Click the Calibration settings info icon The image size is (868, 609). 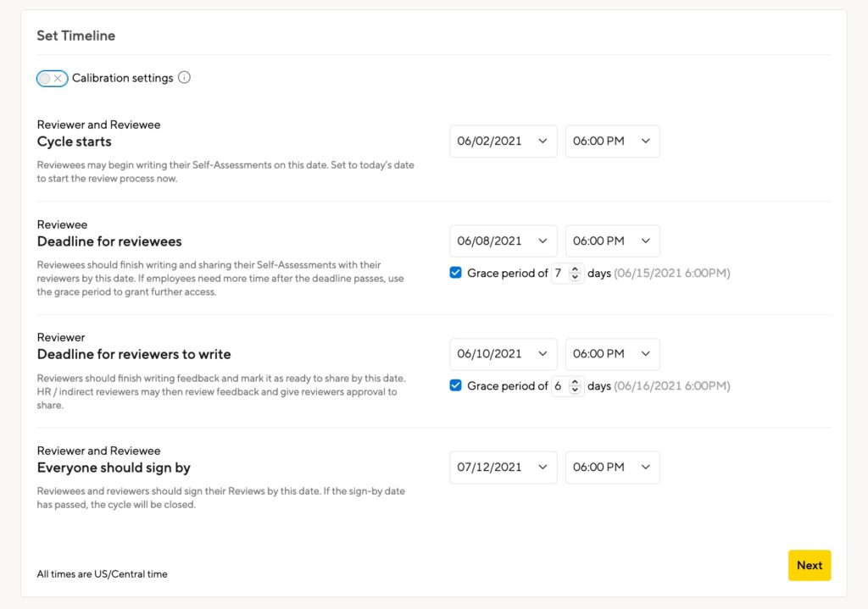pos(184,77)
